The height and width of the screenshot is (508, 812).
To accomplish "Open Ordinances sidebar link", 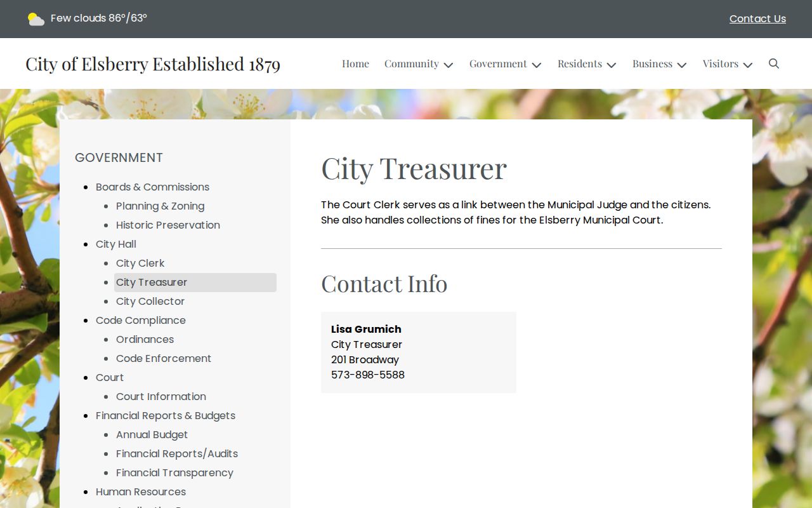I will 145,339.
